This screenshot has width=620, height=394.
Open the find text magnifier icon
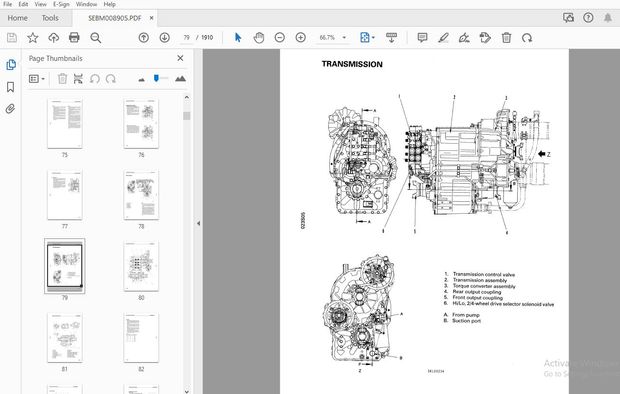(95, 38)
